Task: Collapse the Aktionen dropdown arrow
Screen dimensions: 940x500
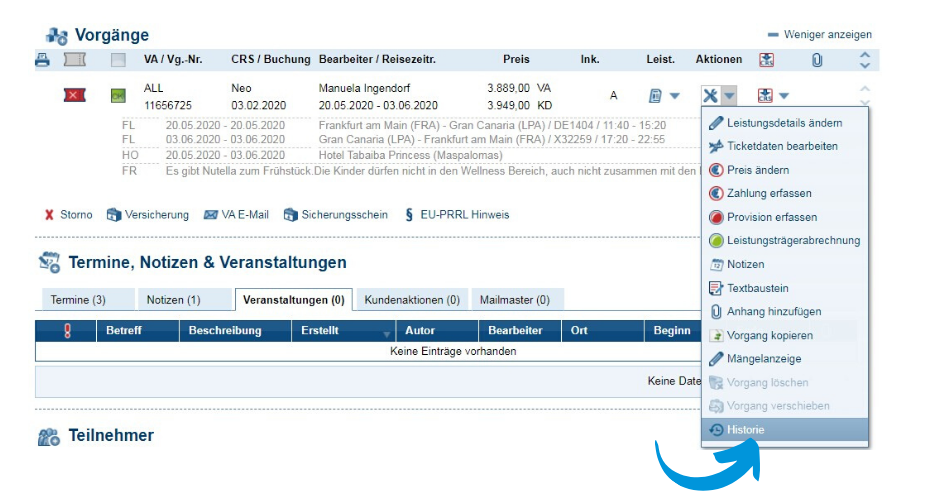Action: point(730,96)
